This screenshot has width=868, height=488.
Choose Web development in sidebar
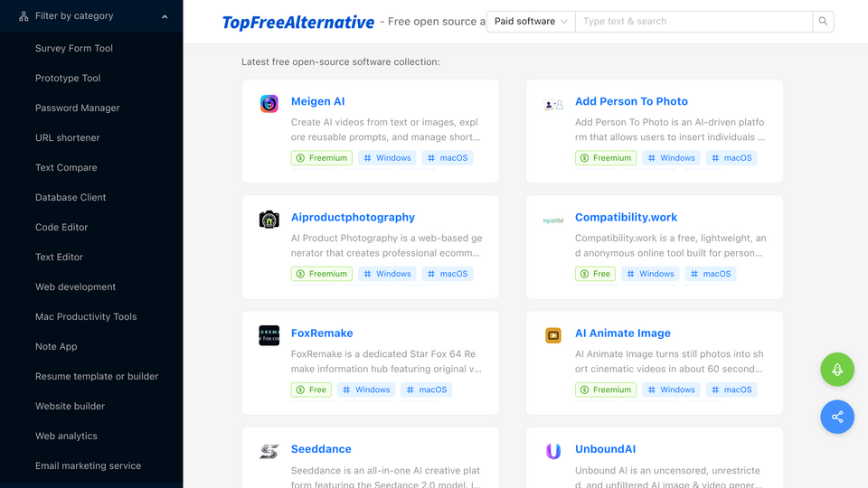tap(75, 287)
